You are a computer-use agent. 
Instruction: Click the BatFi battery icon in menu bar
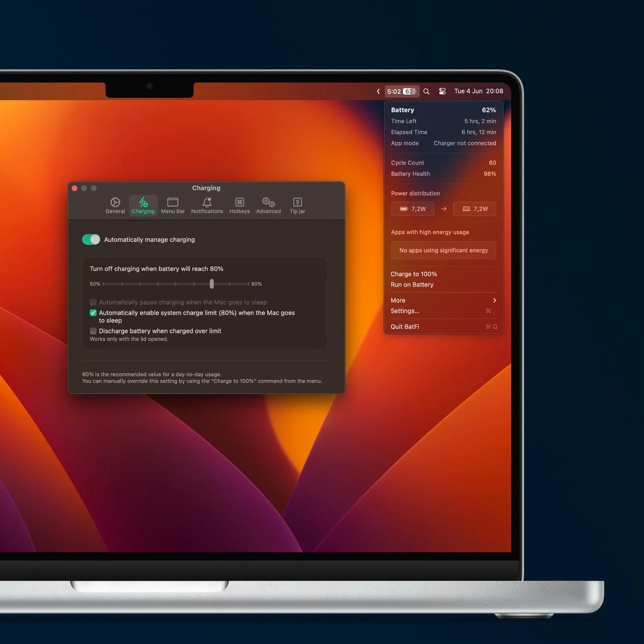[402, 91]
